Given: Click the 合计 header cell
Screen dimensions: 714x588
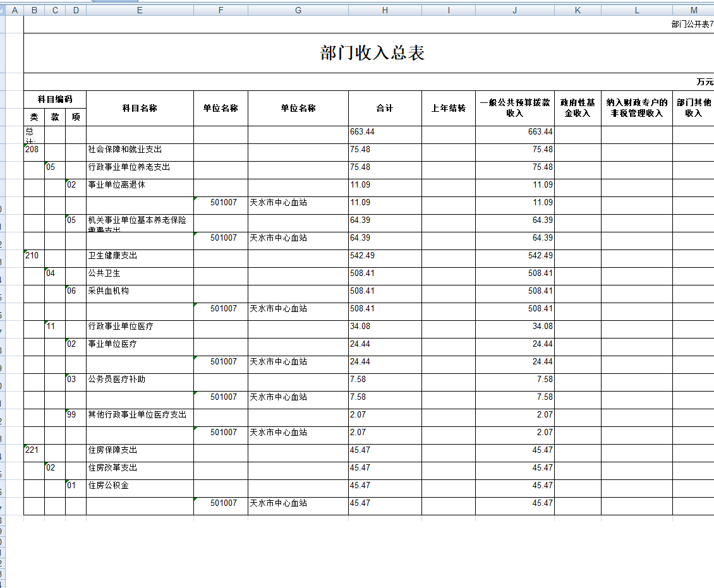Looking at the screenshot, I should click(385, 108).
